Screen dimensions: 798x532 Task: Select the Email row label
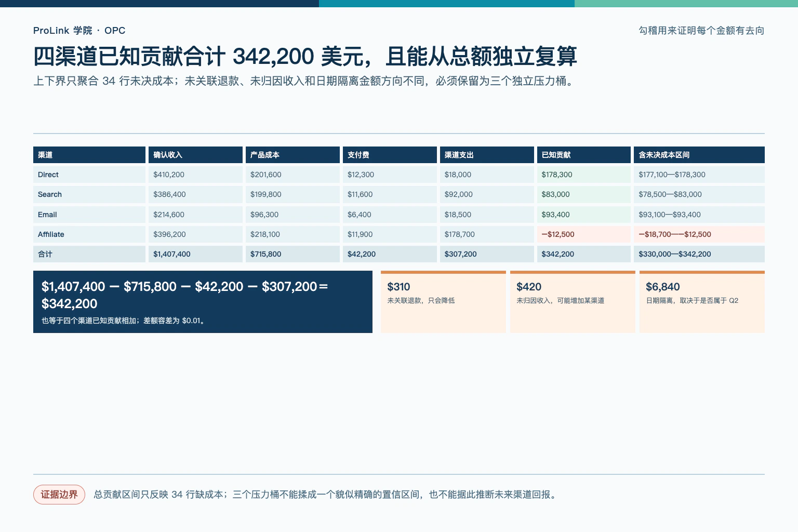89,215
